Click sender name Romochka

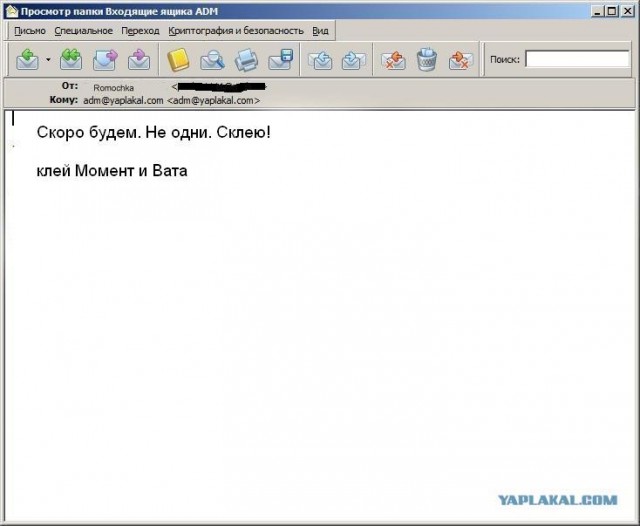113,88
